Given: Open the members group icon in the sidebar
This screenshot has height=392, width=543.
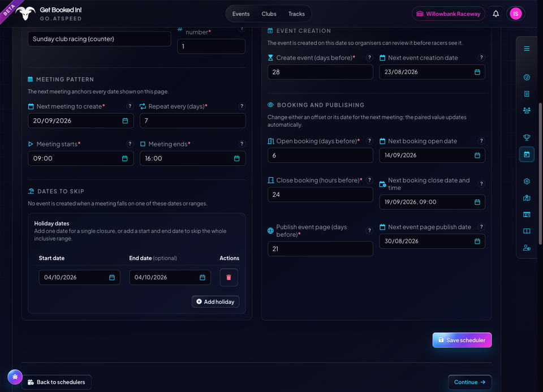Looking at the screenshot, I should tap(527, 110).
